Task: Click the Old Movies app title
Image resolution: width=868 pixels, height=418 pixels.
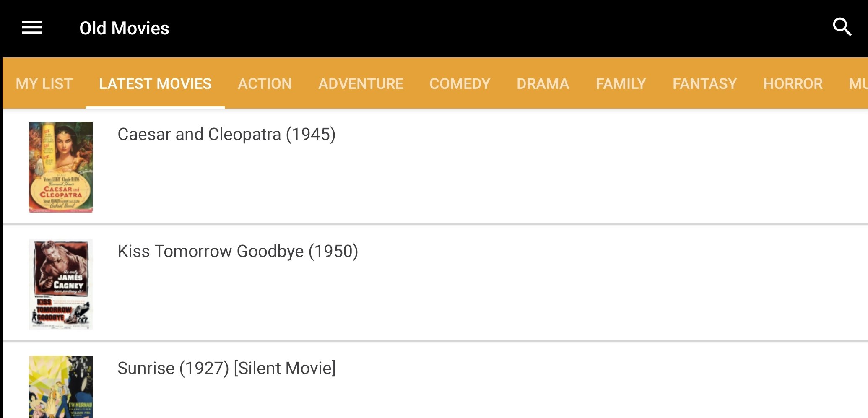Action: (x=124, y=28)
